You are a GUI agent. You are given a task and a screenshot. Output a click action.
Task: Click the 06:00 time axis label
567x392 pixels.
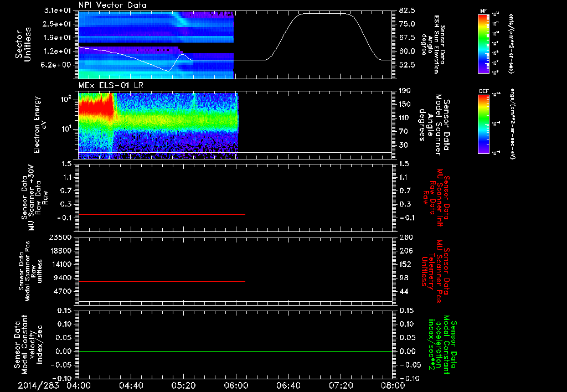236,385
